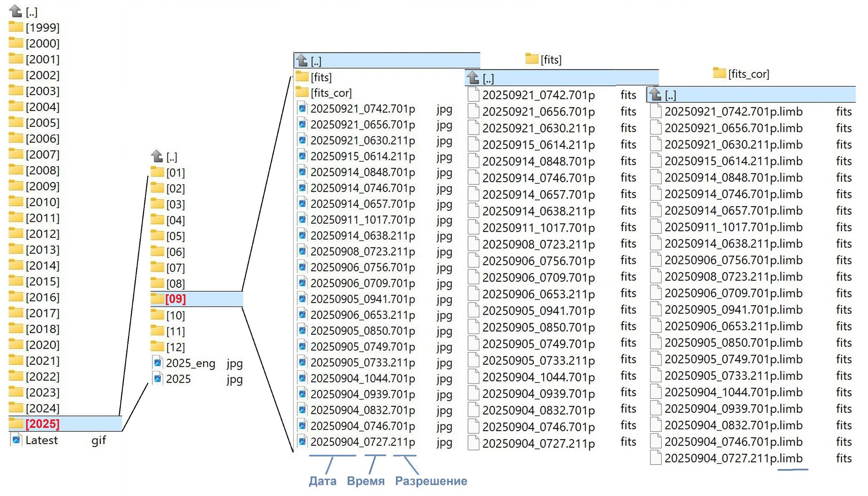868x496 pixels.
Task: Open the 2025_eng jpg image file
Action: tap(190, 363)
